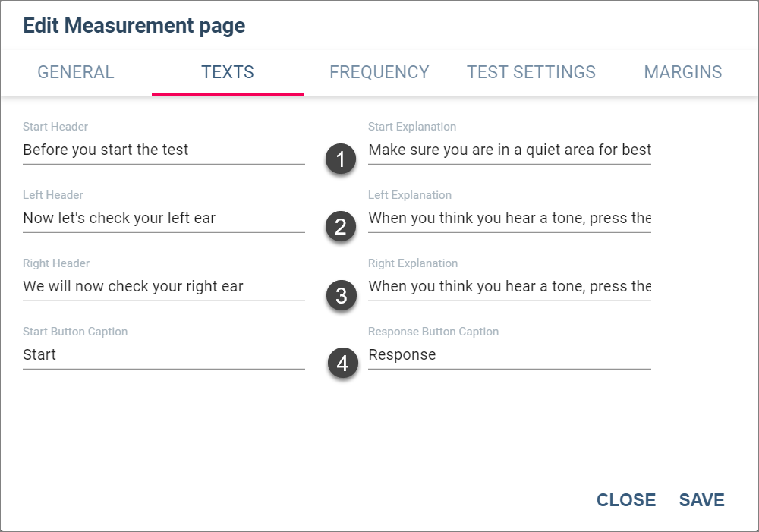Click the Edit Measurement page dialog title

click(134, 26)
